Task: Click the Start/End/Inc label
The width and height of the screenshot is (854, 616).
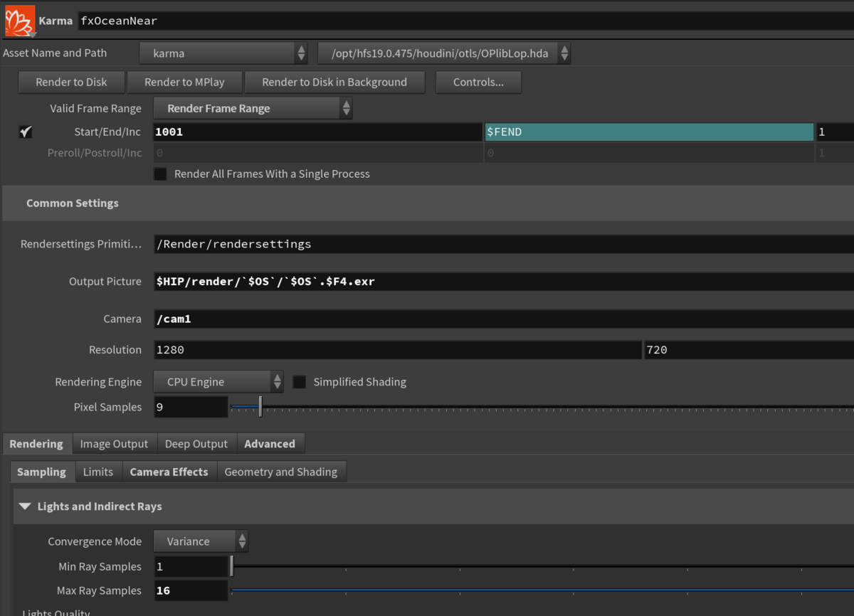Action: pyautogui.click(x=107, y=132)
